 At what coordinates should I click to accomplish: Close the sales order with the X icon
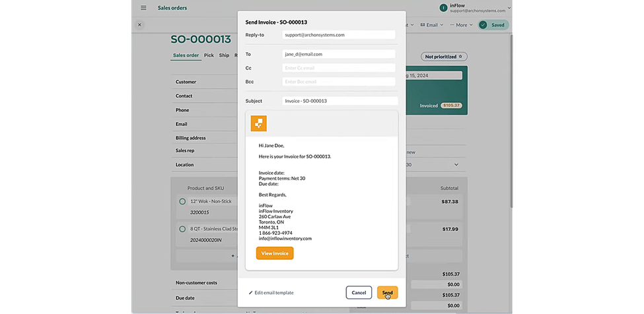pyautogui.click(x=139, y=25)
